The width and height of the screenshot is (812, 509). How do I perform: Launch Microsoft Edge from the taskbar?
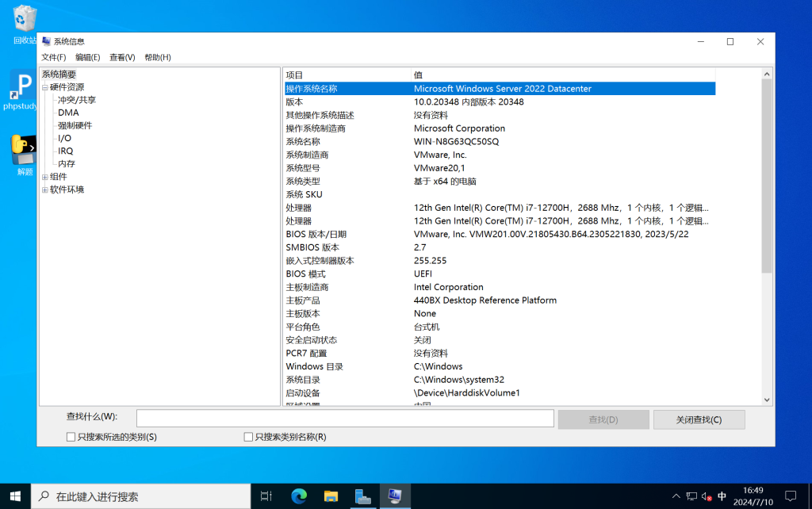pos(299,496)
